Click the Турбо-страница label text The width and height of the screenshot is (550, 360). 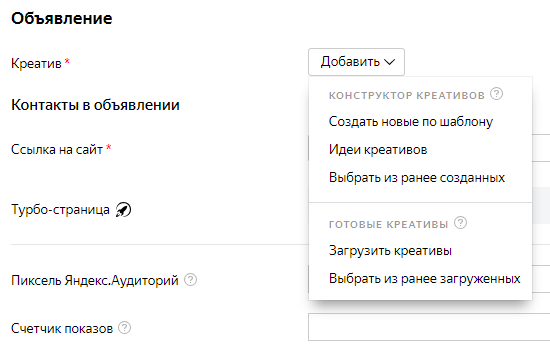tap(60, 209)
